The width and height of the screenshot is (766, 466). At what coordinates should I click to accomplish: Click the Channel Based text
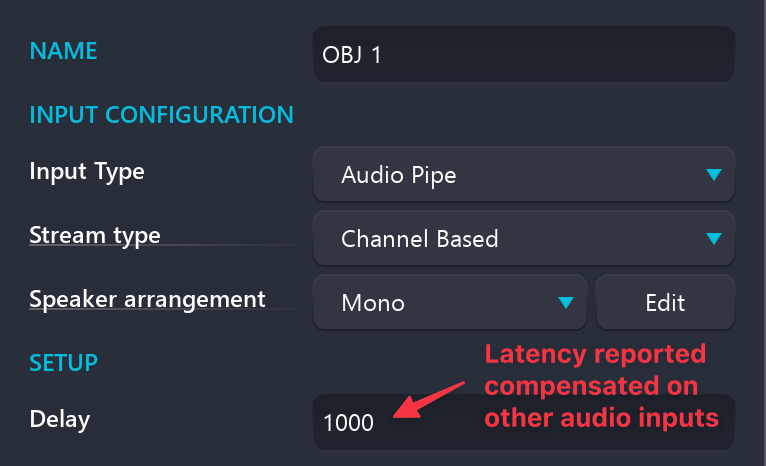(419, 239)
